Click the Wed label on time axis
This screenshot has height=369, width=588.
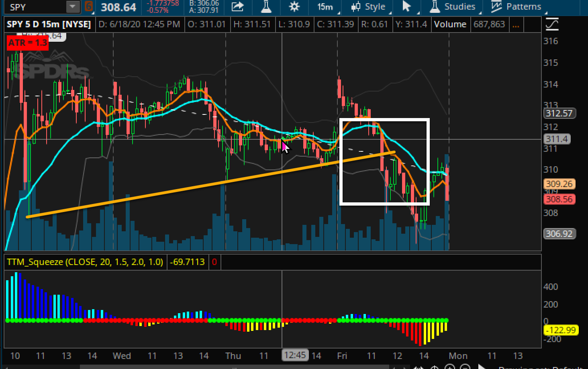pyautogui.click(x=122, y=356)
